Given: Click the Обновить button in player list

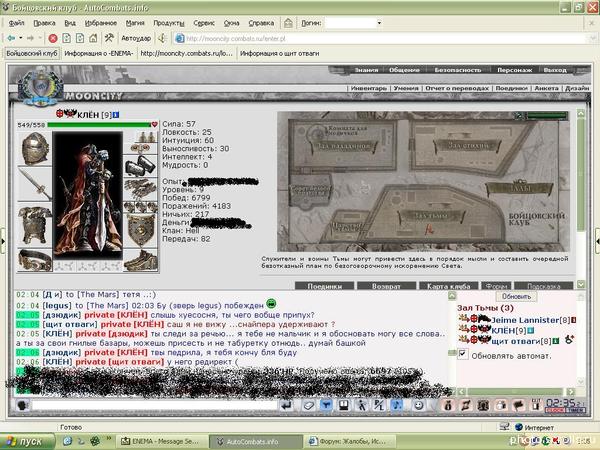Looking at the screenshot, I should click(x=516, y=296).
